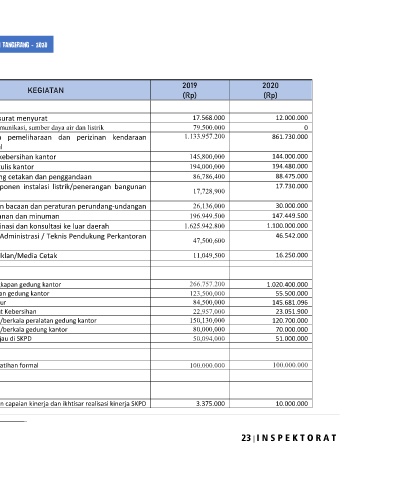Select the cetakan dan penggandaan row text
The image size is (395, 480).
pos(46,177)
